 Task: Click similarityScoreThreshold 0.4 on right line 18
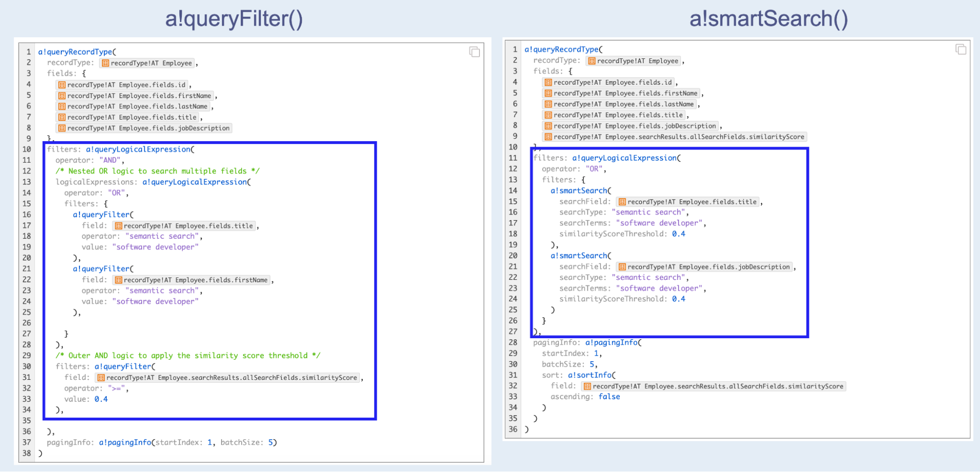[x=678, y=234]
